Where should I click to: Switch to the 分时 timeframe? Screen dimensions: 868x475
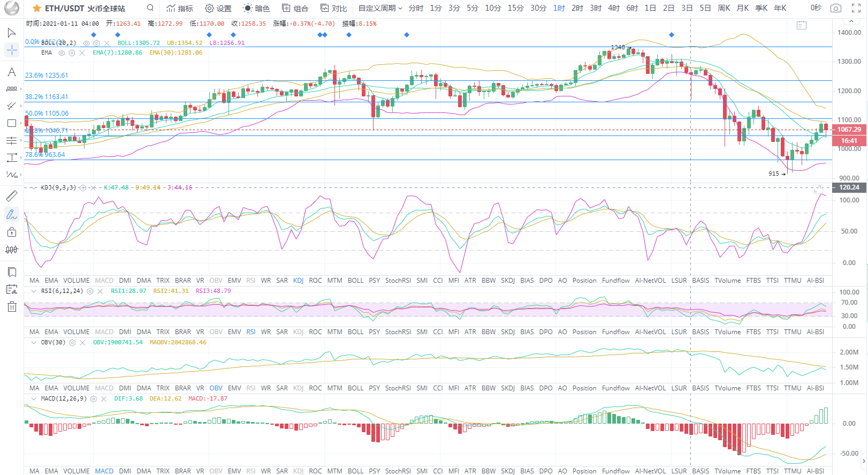tap(416, 9)
